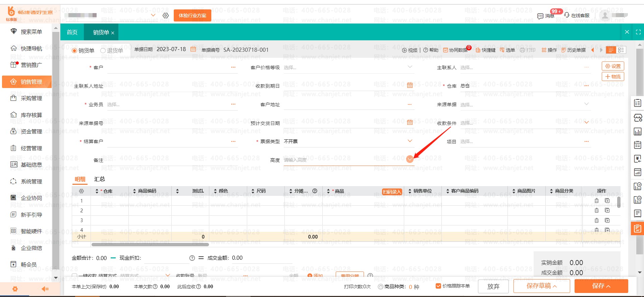Open the messages icon in header
Image resolution: width=644 pixels, height=297 pixels.
(x=540, y=16)
